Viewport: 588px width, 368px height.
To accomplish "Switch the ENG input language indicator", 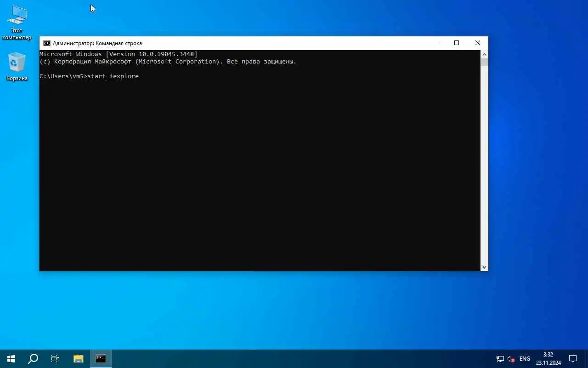I will tap(525, 359).
